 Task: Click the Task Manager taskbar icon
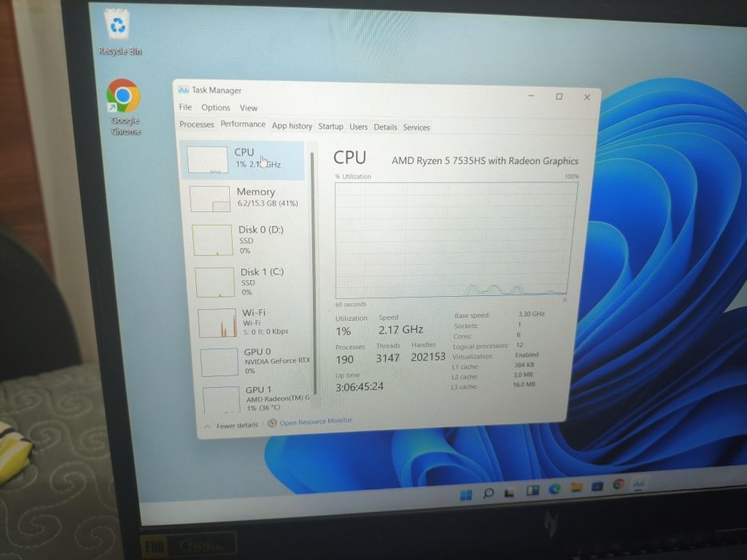(639, 483)
